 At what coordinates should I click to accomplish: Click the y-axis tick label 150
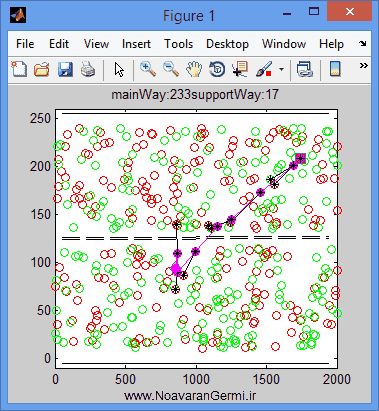40,214
